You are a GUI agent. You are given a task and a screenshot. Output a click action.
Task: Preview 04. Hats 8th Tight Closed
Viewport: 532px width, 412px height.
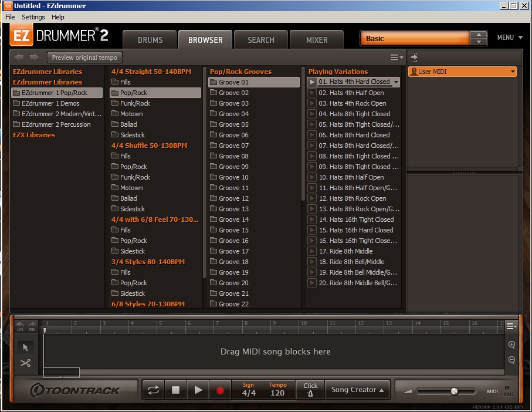(x=312, y=114)
